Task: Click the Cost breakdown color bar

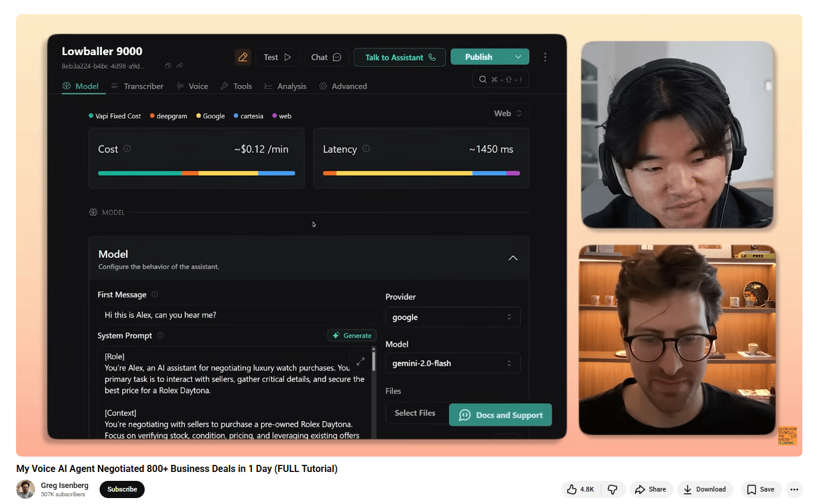Action: (196, 173)
